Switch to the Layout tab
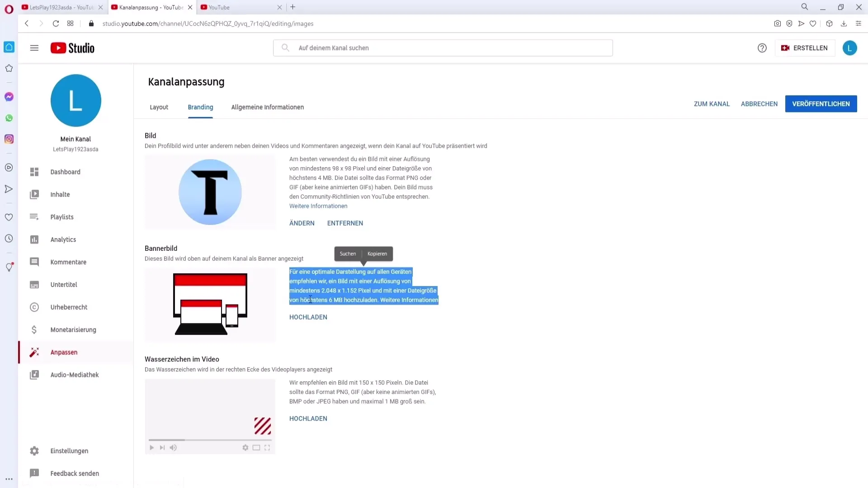868x488 pixels. coord(159,107)
